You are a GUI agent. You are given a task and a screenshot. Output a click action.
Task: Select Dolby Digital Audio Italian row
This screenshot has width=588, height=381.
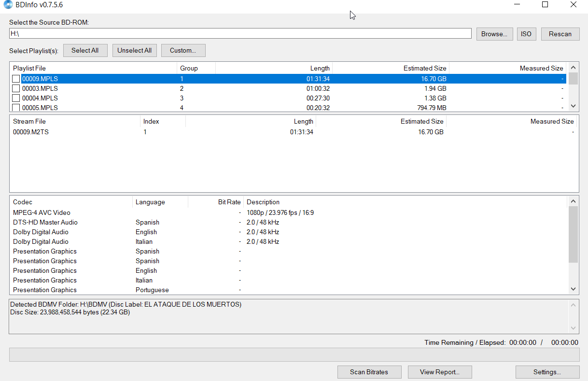(x=288, y=241)
